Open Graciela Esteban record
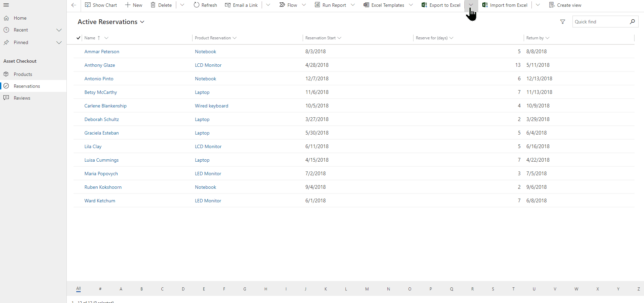Image resolution: width=644 pixels, height=303 pixels. coord(102,133)
